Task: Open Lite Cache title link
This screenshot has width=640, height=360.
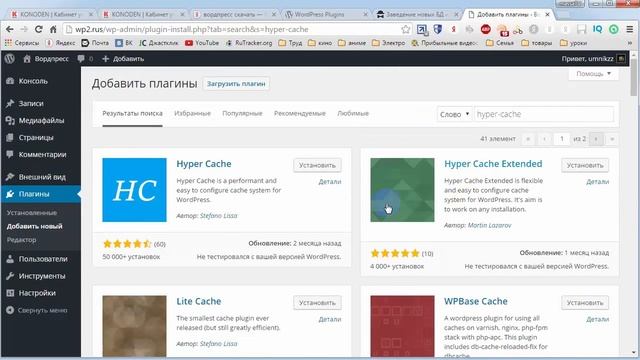Action: coord(198,301)
